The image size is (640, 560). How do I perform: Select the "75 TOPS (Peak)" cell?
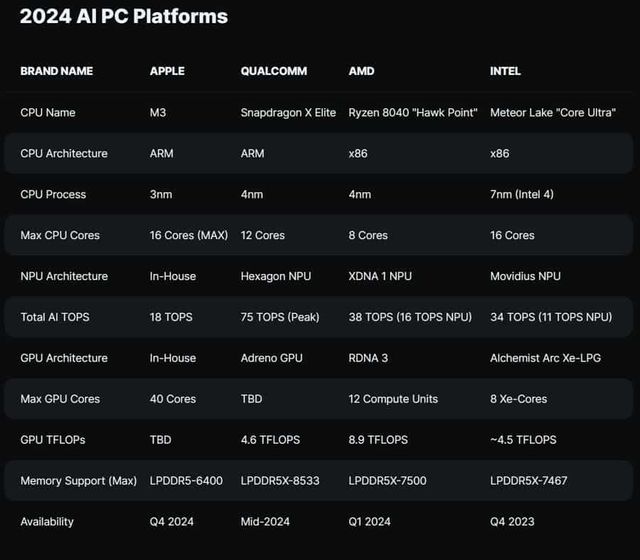coord(283,317)
